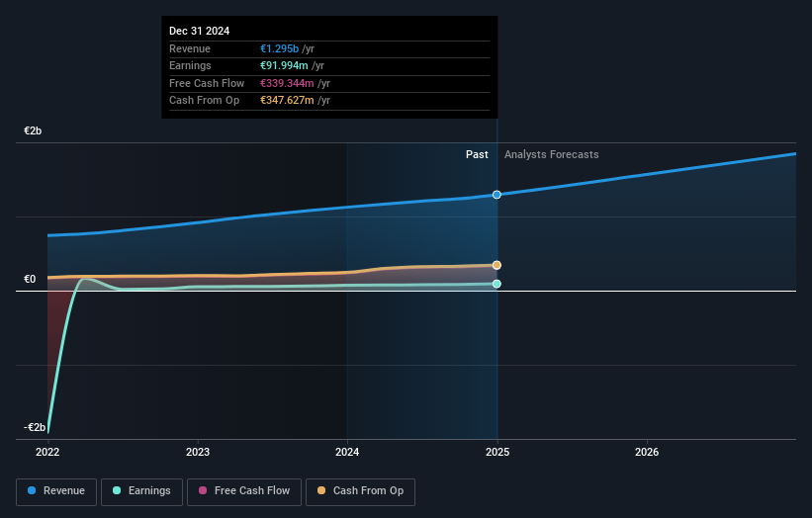Click the 2026 x-axis label

(647, 452)
